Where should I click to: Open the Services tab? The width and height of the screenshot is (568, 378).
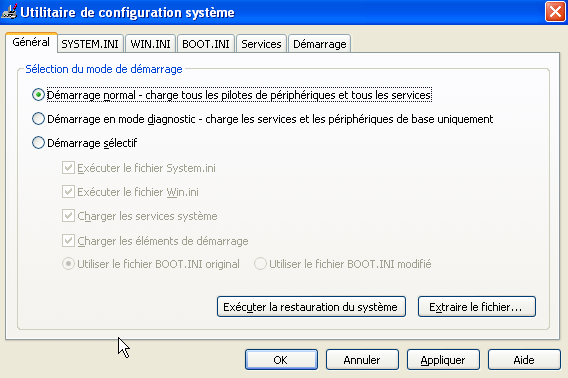point(261,44)
